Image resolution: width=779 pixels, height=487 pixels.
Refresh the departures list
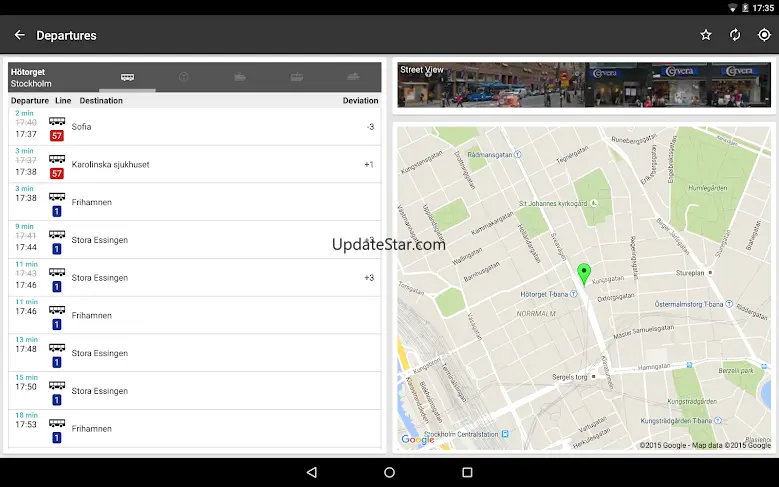tap(735, 35)
